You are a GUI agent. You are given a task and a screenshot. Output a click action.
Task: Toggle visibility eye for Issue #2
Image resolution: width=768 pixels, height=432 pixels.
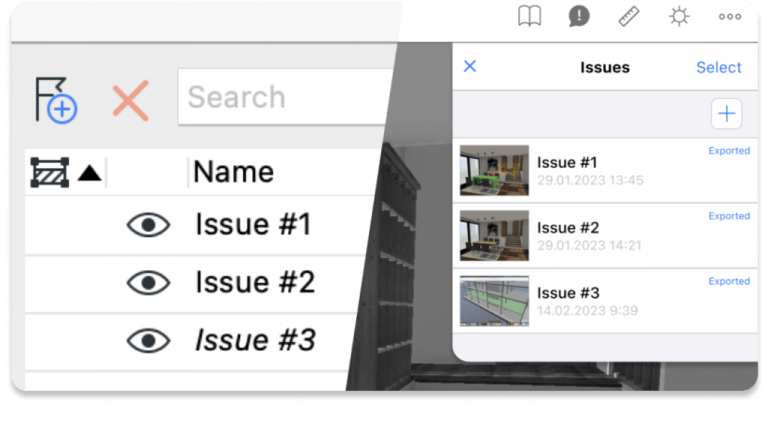coord(148,283)
